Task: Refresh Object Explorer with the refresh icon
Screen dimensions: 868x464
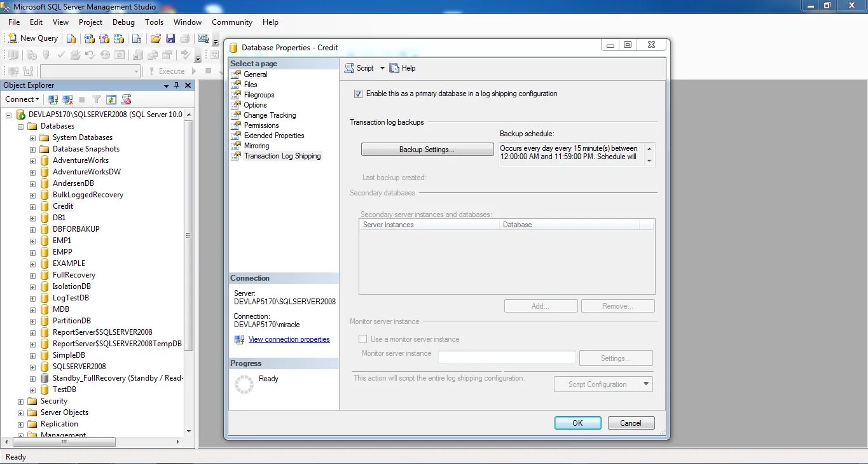Action: (111, 99)
